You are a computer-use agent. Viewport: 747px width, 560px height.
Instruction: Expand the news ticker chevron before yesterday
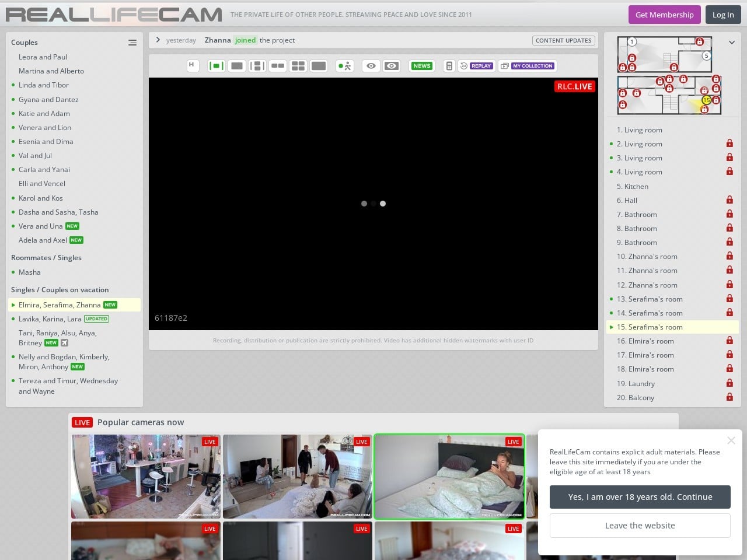click(158, 40)
